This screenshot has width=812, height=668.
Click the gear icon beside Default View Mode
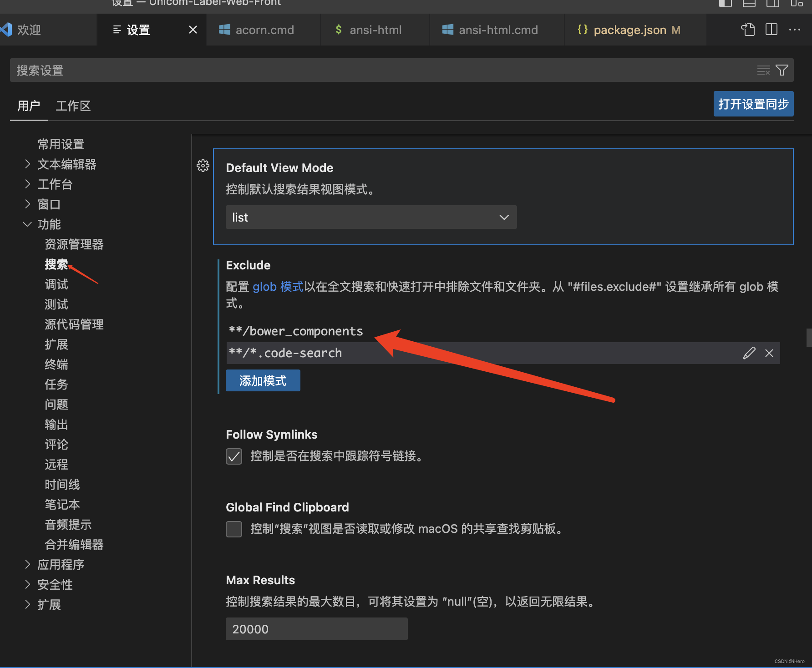pyautogui.click(x=203, y=166)
